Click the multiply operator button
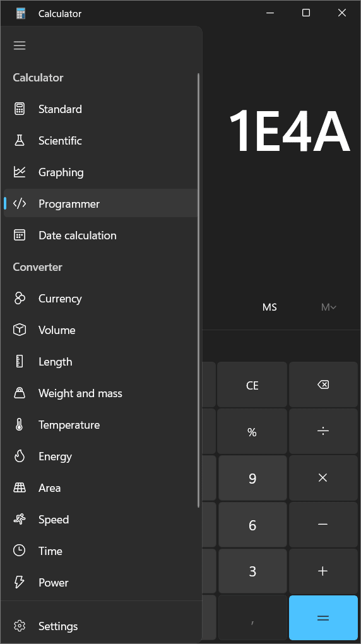361x644 pixels. tap(323, 478)
